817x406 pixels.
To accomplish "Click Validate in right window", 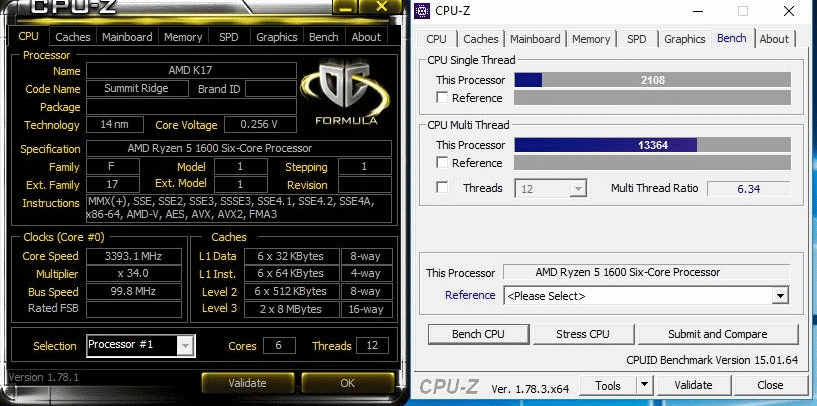I will pyautogui.click(x=693, y=386).
